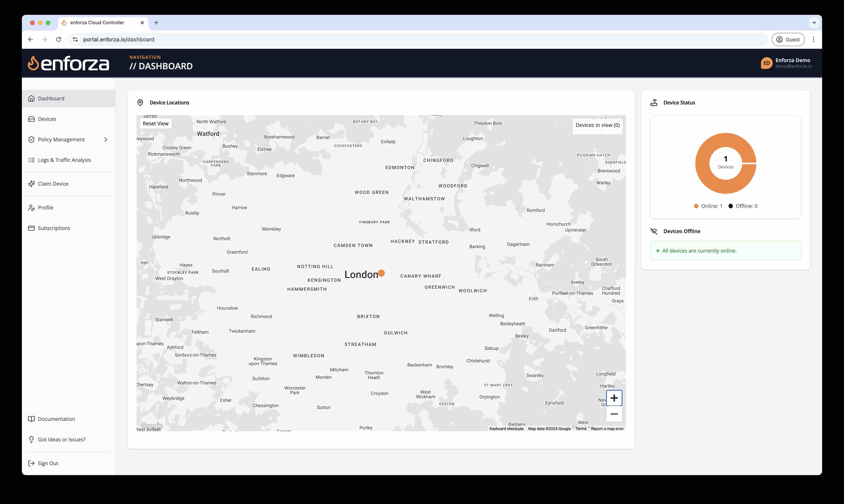Click the Devices Offline wifi-off icon

654,231
